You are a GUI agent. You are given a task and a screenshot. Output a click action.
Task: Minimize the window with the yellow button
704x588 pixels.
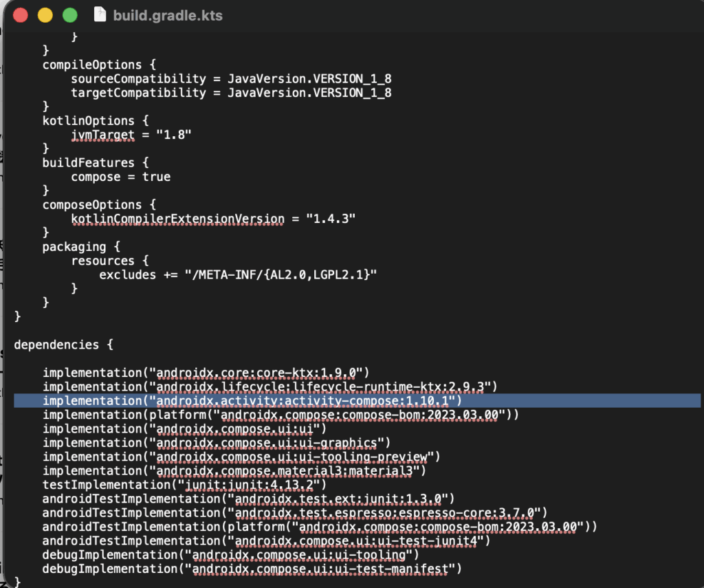coord(45,15)
